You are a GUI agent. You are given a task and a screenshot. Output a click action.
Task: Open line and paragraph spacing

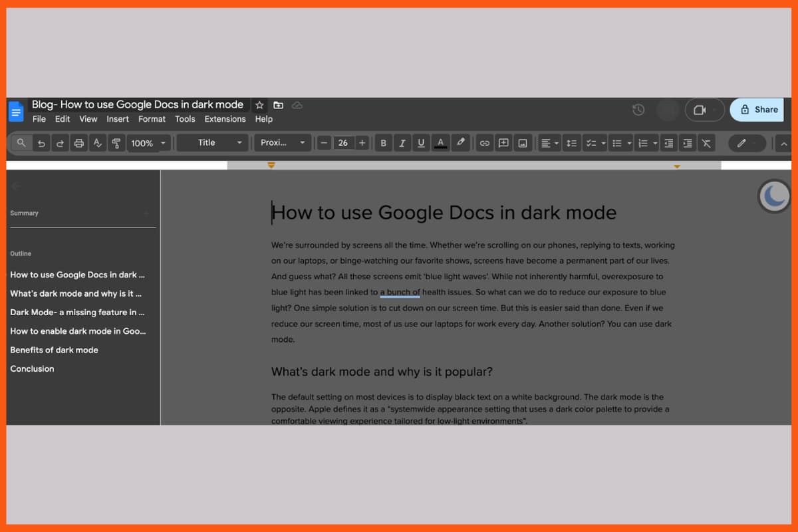click(x=571, y=143)
